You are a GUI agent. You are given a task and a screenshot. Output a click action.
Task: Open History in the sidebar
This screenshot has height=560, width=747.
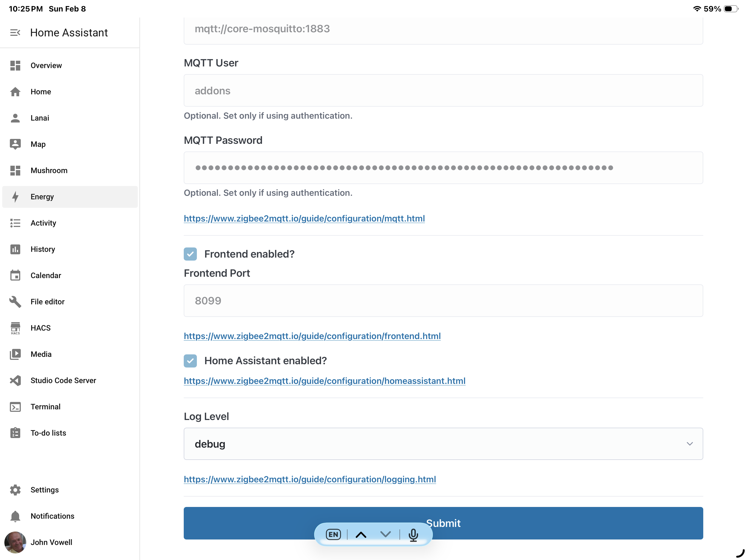pos(43,249)
